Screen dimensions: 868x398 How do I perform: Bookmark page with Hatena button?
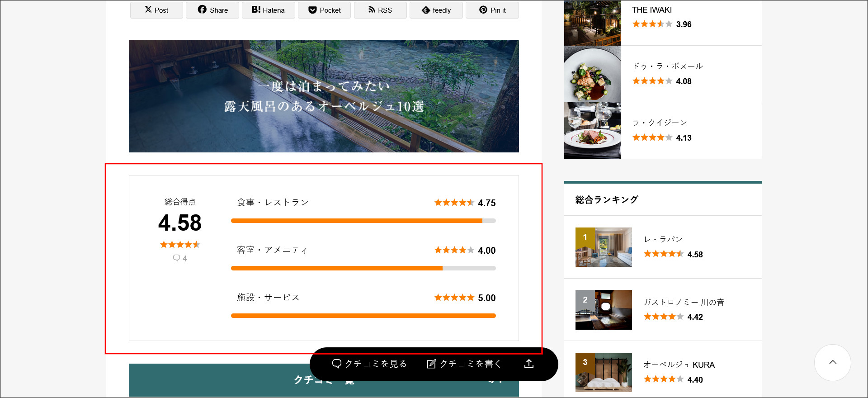268,10
